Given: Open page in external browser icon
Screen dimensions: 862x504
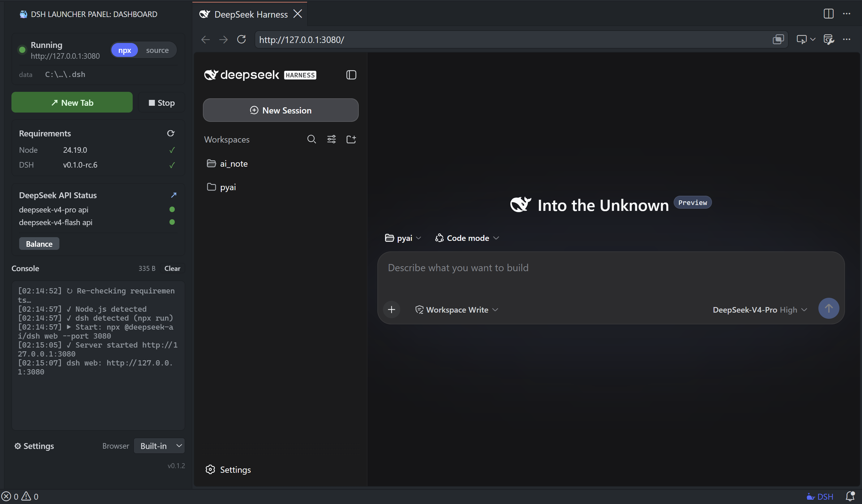Looking at the screenshot, I should tap(778, 40).
